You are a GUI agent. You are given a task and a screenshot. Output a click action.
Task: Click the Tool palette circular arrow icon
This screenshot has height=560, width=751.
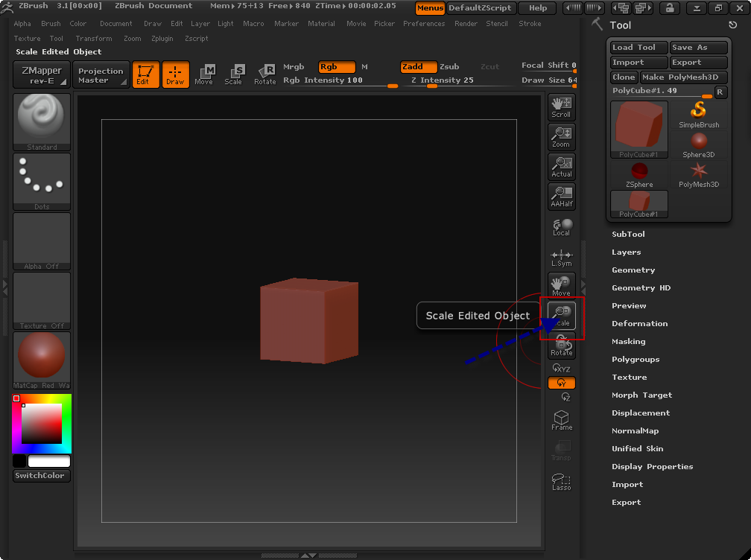click(733, 25)
